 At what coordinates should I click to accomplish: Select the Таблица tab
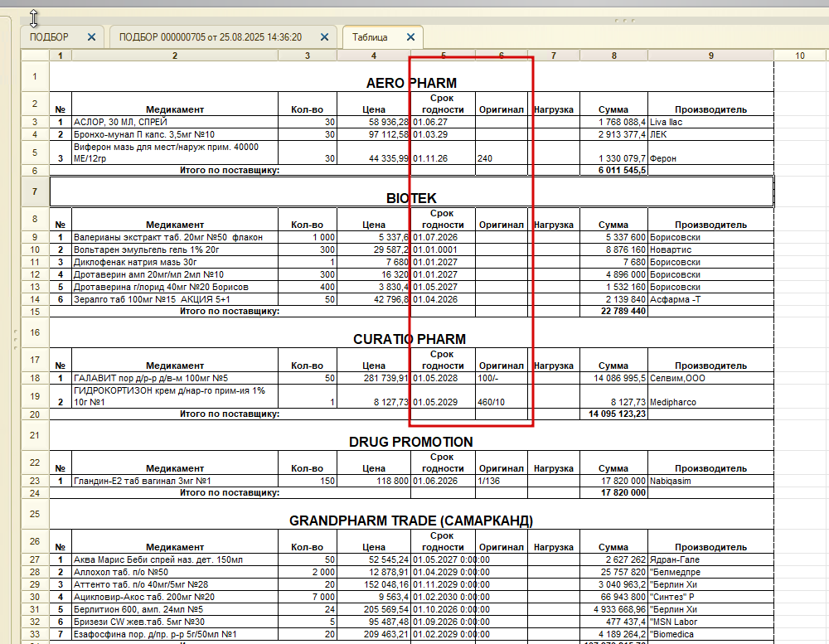point(370,37)
